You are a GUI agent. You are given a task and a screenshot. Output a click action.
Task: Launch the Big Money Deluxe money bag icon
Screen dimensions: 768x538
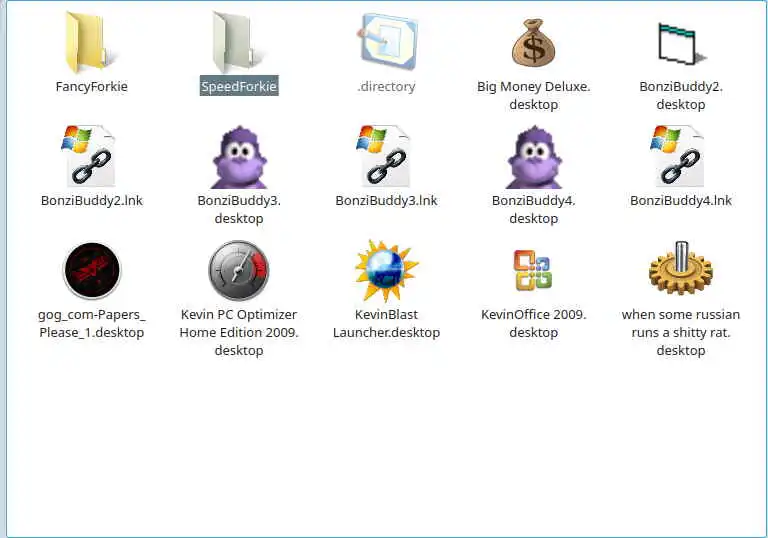click(533, 43)
